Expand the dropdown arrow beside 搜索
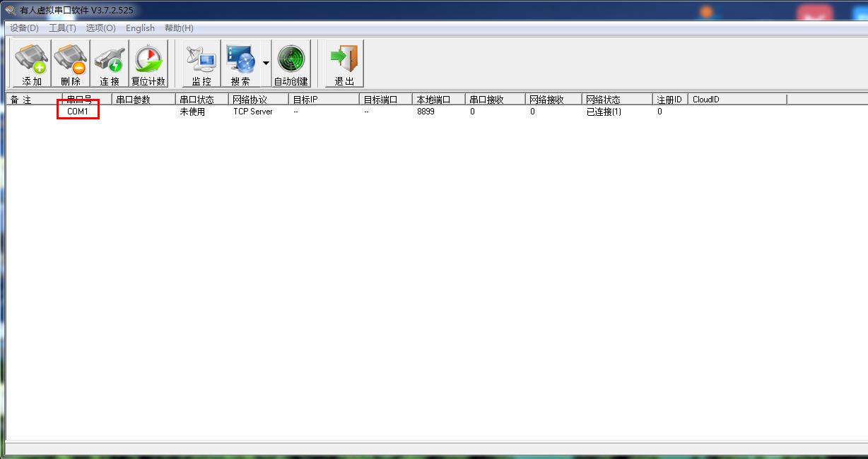Viewport: 868px width, 459px height. pyautogui.click(x=266, y=63)
